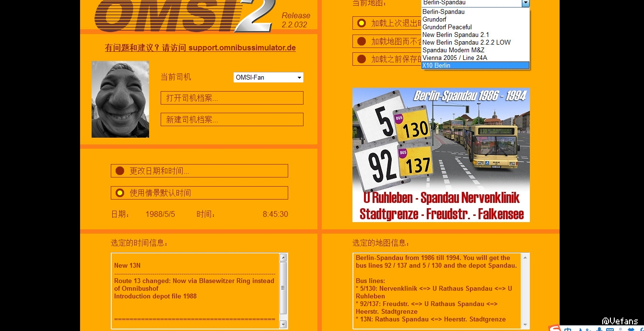644x331 pixels.
Task: Open the current map combo box arrow
Action: (526, 3)
